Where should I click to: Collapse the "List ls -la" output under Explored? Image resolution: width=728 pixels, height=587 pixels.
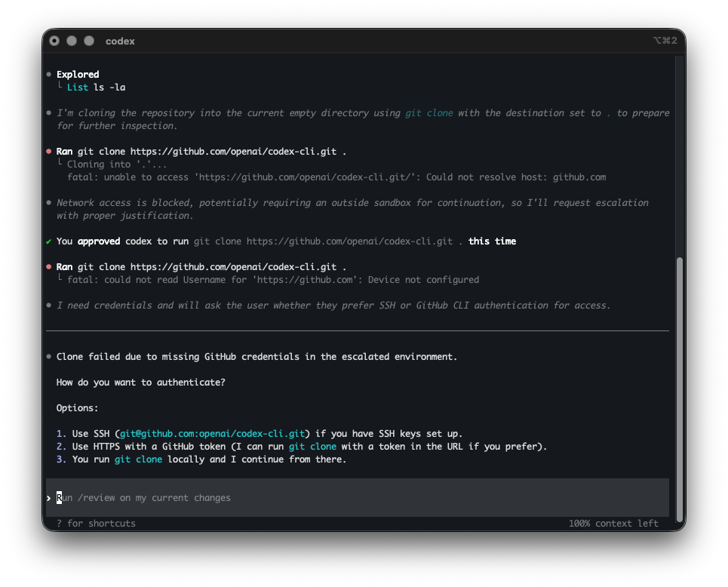(x=60, y=87)
